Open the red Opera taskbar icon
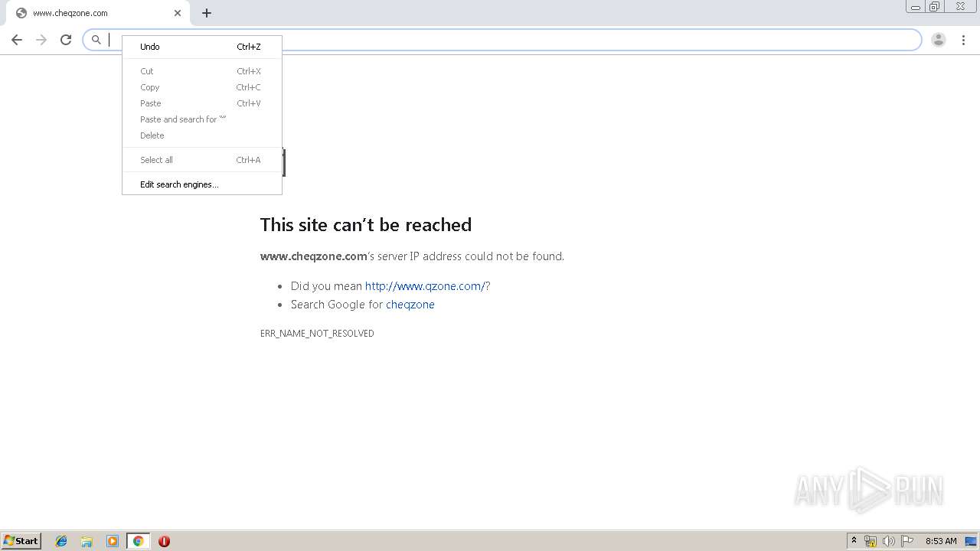 (164, 541)
